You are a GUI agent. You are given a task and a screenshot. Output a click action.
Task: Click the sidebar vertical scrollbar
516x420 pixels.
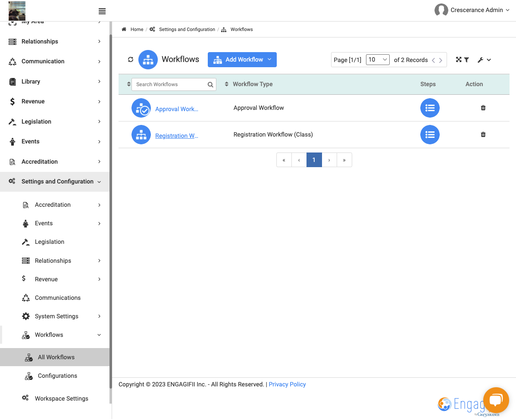(x=110, y=211)
